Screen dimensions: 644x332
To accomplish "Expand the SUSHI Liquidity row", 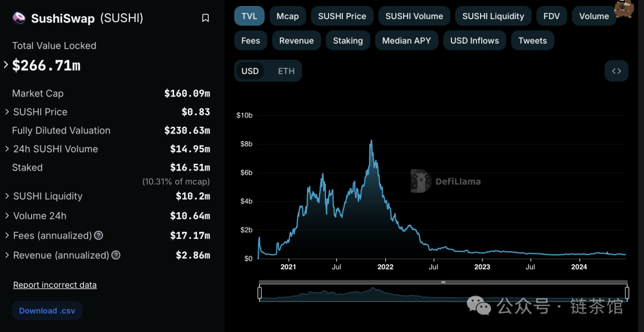I will point(7,196).
